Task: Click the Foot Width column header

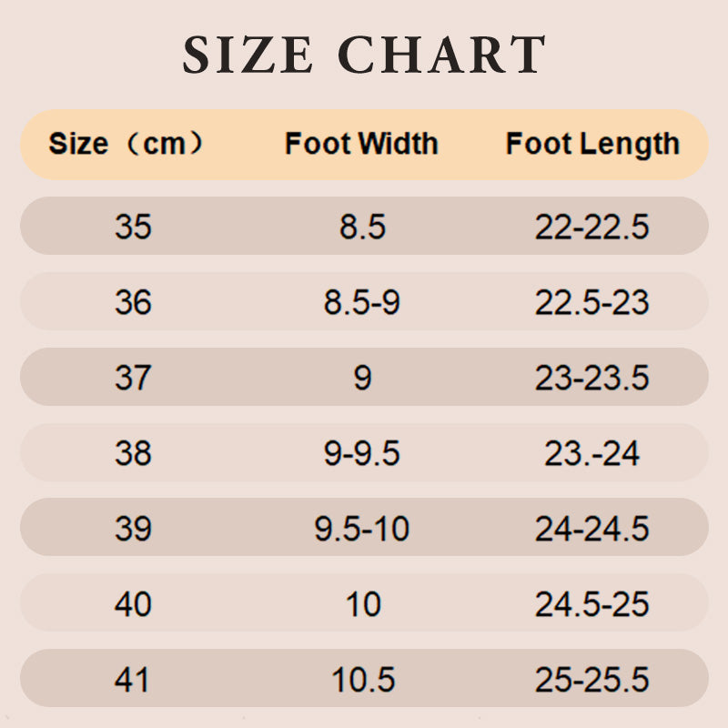Action: 361,144
